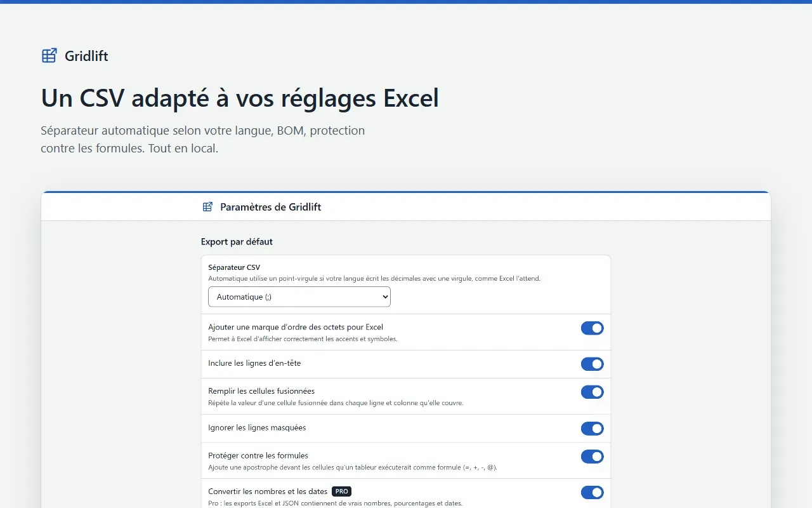Click the Export par défaut section title
The height and width of the screenshot is (508, 812).
coord(237,241)
